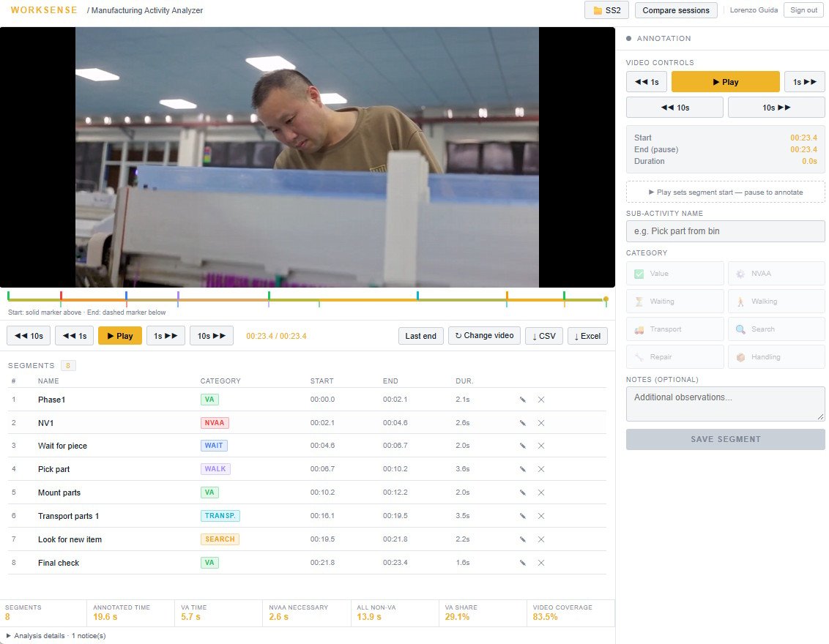Delete the Transport parts 1 segment

click(x=541, y=516)
